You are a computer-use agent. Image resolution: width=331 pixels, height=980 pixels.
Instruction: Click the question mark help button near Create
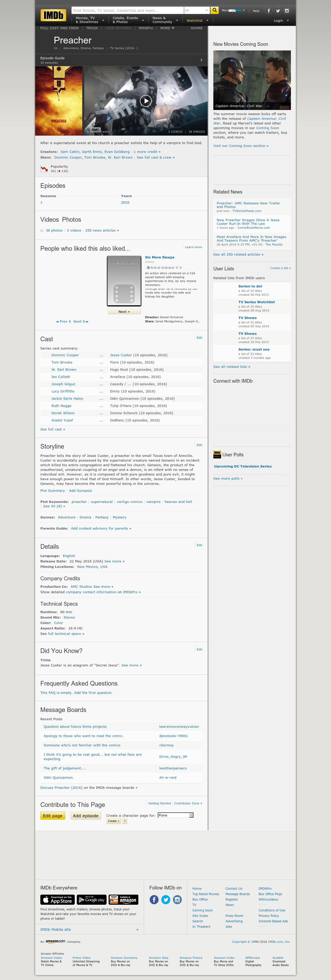click(x=125, y=821)
